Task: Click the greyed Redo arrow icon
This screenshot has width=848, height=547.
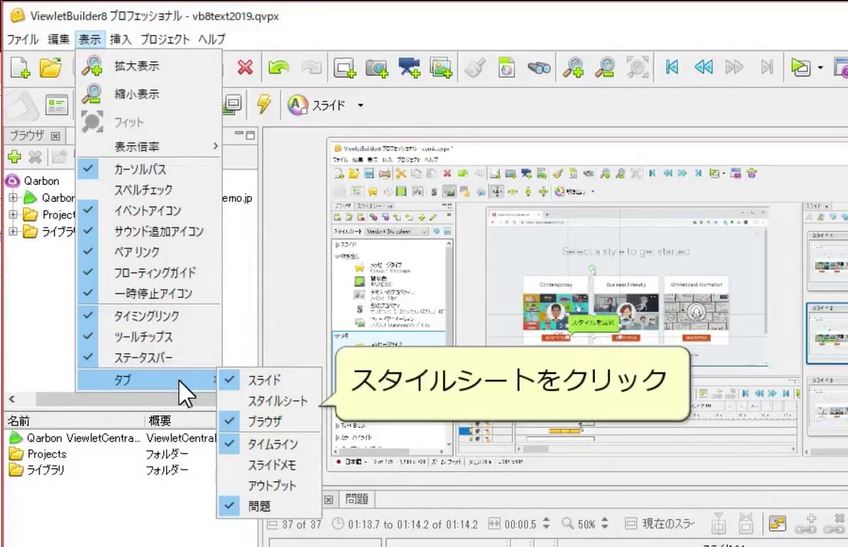Action: pos(312,68)
